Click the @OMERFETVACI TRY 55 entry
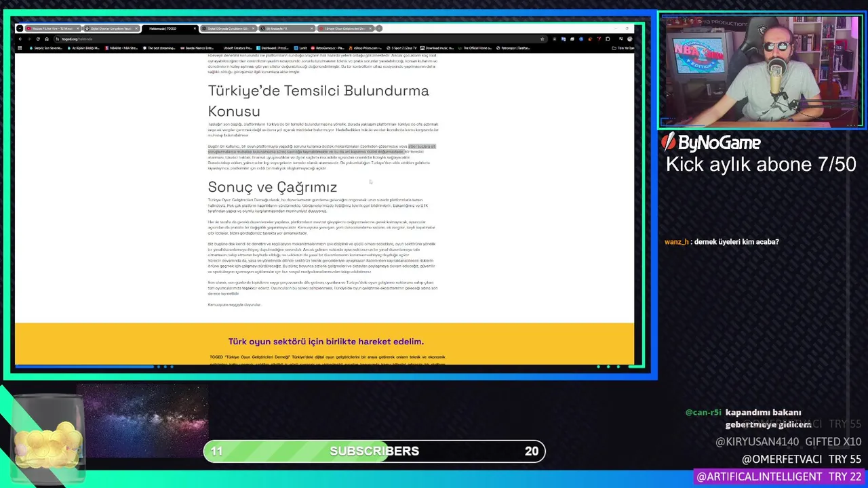The image size is (868, 488). [x=802, y=460]
